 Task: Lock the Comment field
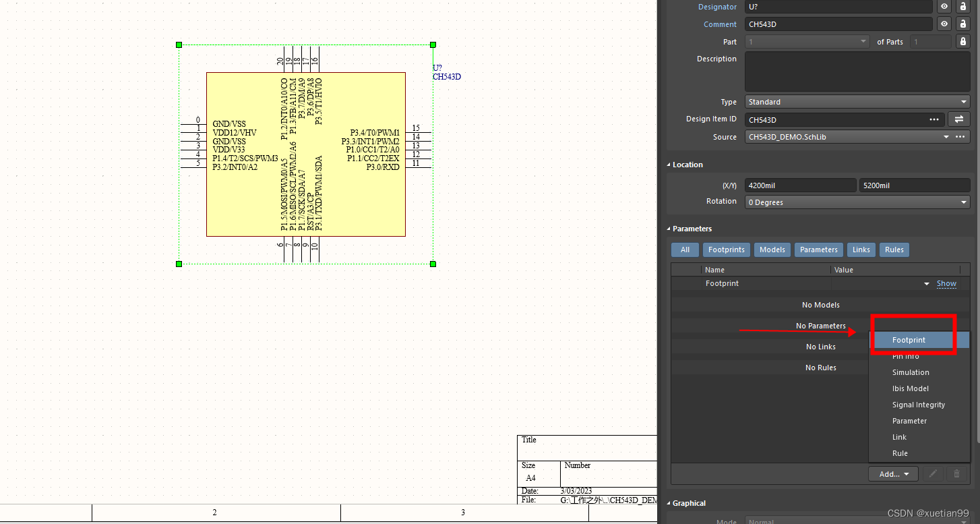tap(962, 24)
